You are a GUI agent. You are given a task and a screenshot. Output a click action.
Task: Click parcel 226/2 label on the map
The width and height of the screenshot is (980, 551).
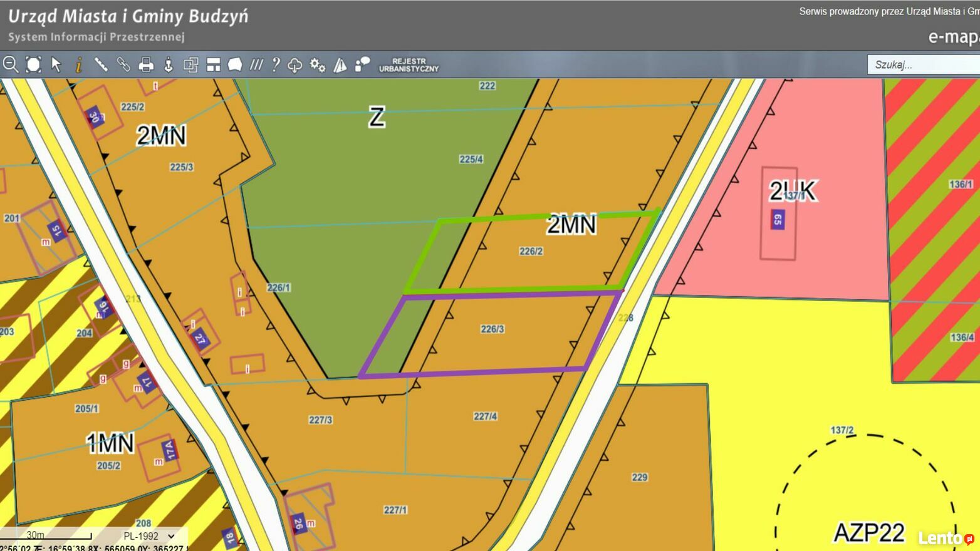531,251
